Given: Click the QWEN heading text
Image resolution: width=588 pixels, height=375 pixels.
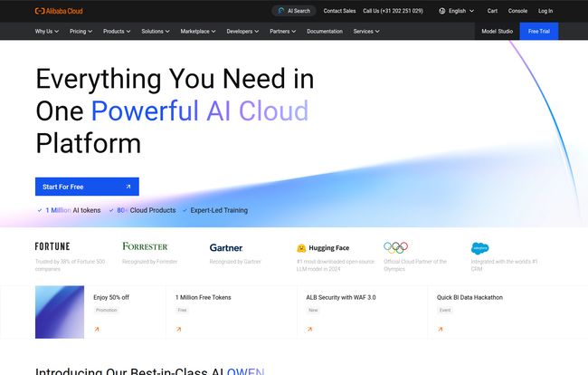Looking at the screenshot, I should click(246, 371).
